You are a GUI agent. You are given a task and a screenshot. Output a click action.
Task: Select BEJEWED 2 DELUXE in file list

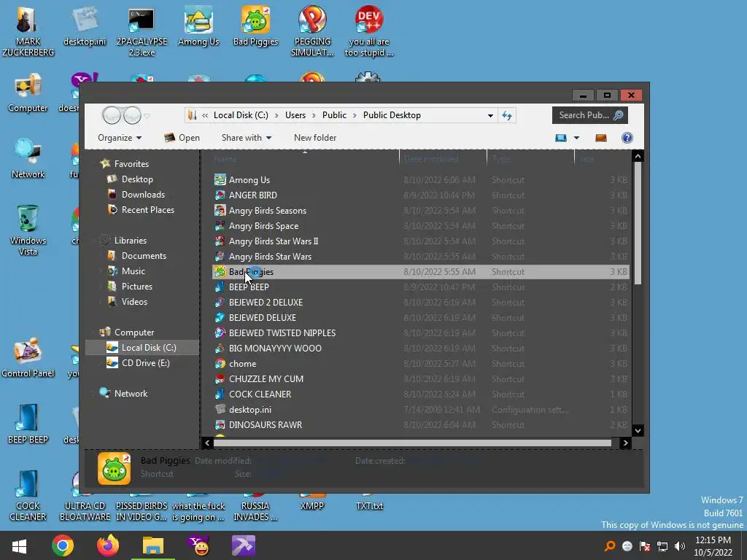[x=421, y=303]
